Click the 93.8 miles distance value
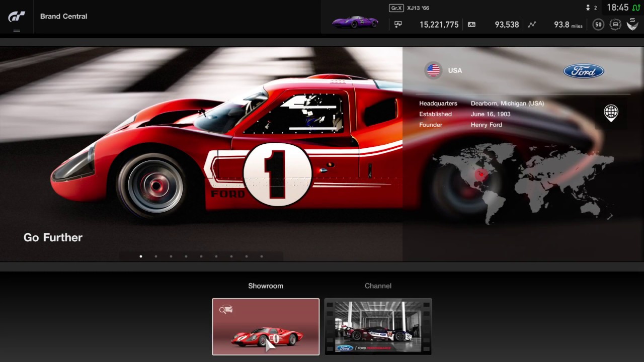The image size is (644, 362). pos(569,24)
